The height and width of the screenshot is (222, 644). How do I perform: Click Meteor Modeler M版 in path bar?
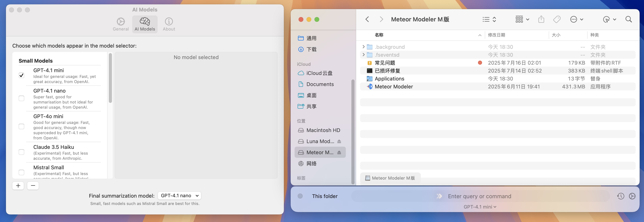(x=390, y=178)
